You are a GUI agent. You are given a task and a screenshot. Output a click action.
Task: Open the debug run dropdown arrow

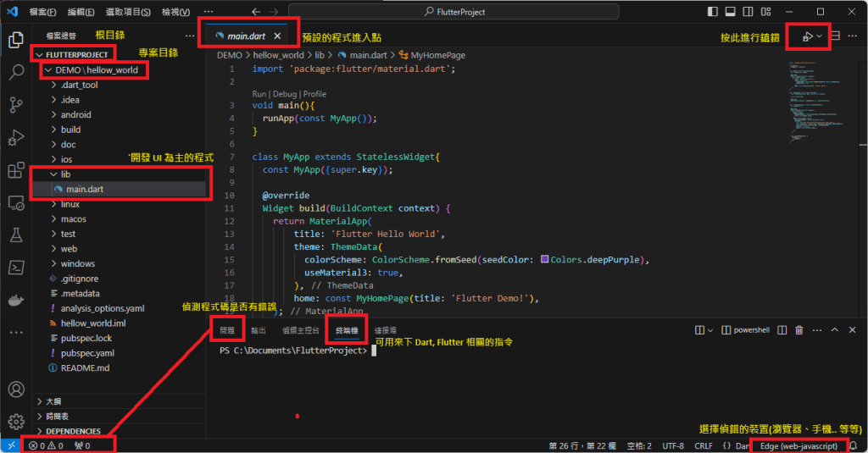click(x=820, y=36)
